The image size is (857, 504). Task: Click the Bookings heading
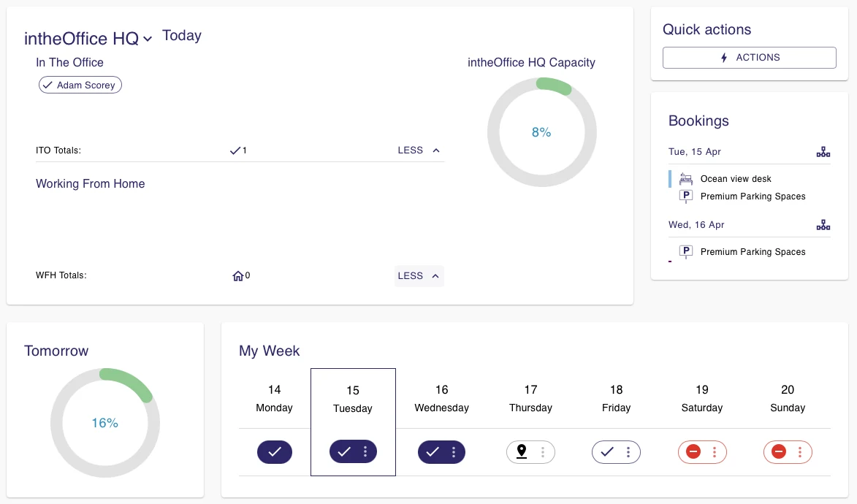698,121
